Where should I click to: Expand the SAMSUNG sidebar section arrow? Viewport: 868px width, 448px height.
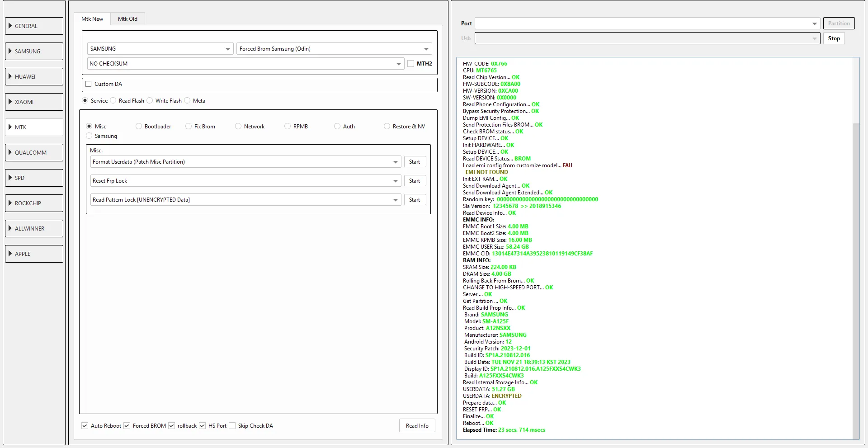10,51
